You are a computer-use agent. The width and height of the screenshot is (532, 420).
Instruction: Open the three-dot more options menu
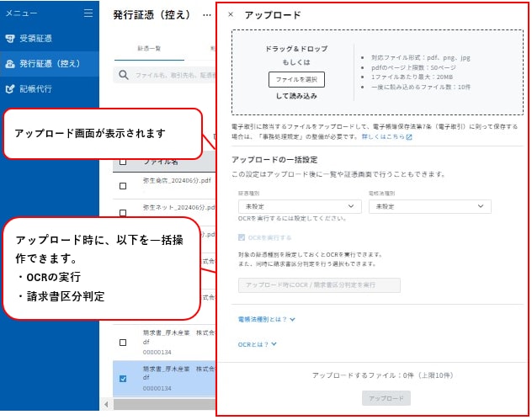[x=207, y=15]
